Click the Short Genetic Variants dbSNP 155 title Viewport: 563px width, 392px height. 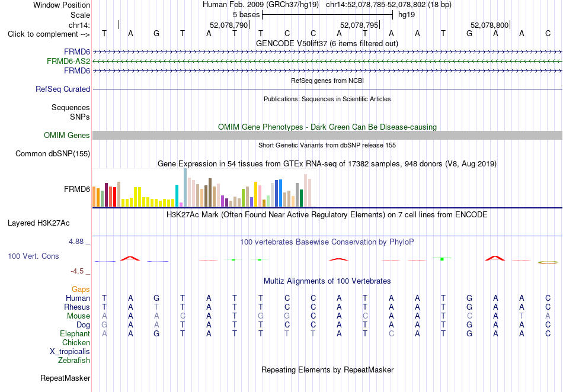click(327, 145)
